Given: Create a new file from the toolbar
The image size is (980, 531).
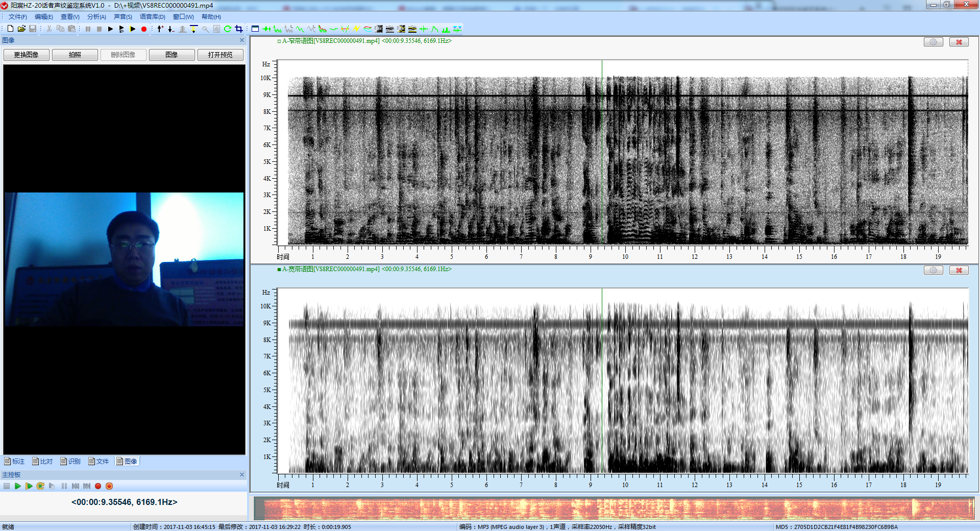Looking at the screenshot, I should [10, 29].
